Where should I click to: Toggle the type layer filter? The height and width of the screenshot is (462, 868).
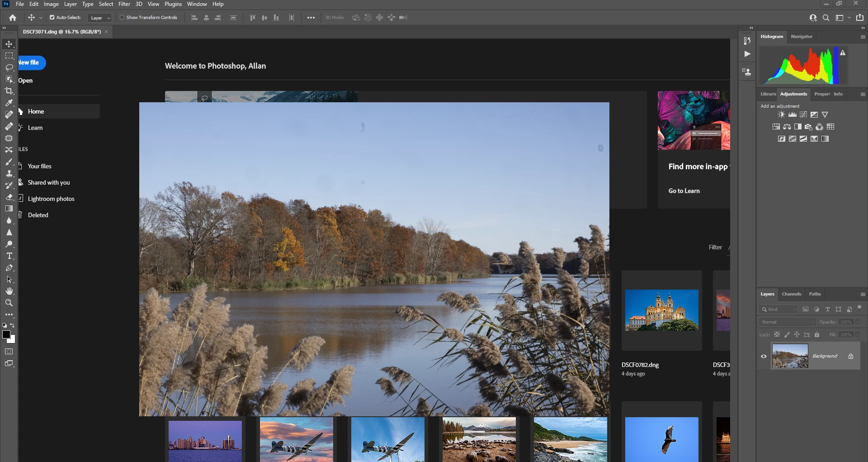[827, 310]
